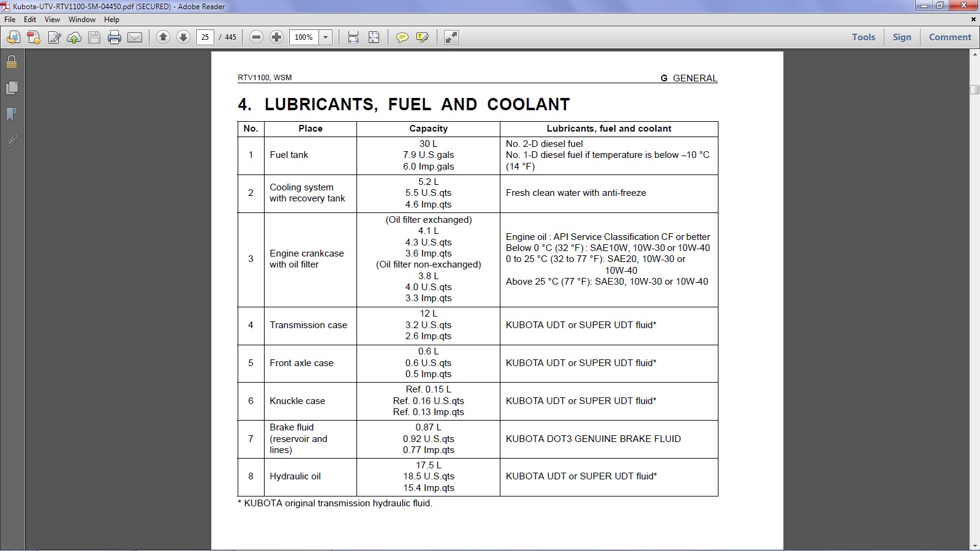Click the '17.5 L' capacity value
Viewport: 980px width, 551px height.
[429, 465]
